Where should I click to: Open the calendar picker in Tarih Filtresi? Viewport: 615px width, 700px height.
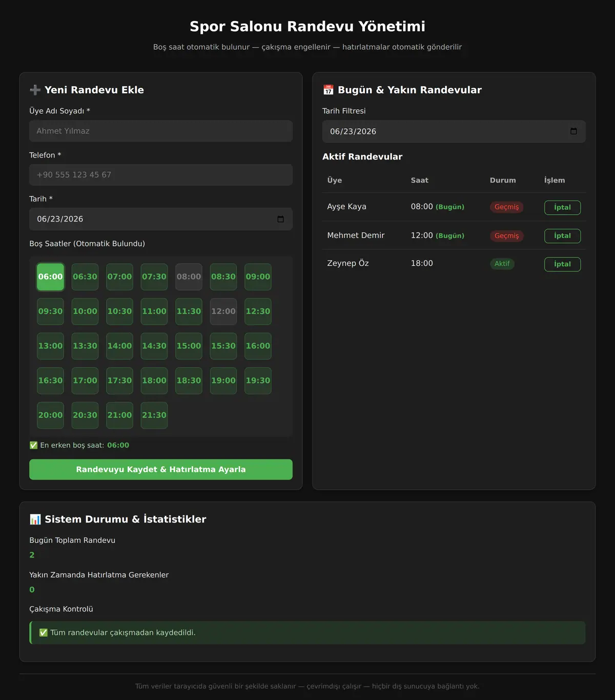tap(573, 131)
